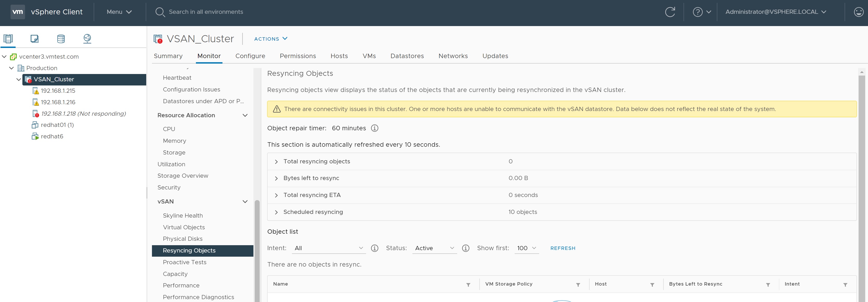Screen dimensions: 868x302
Task: Open the Storage inventory view icon
Action: coord(61,39)
